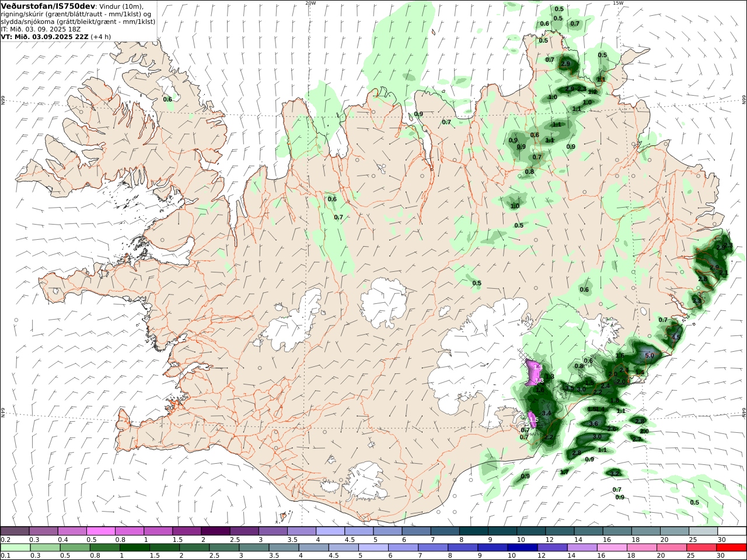The image size is (747, 560).
Task: Click the VT: Mið. 03.09.2025 22Z valid time
Action: click(44, 36)
